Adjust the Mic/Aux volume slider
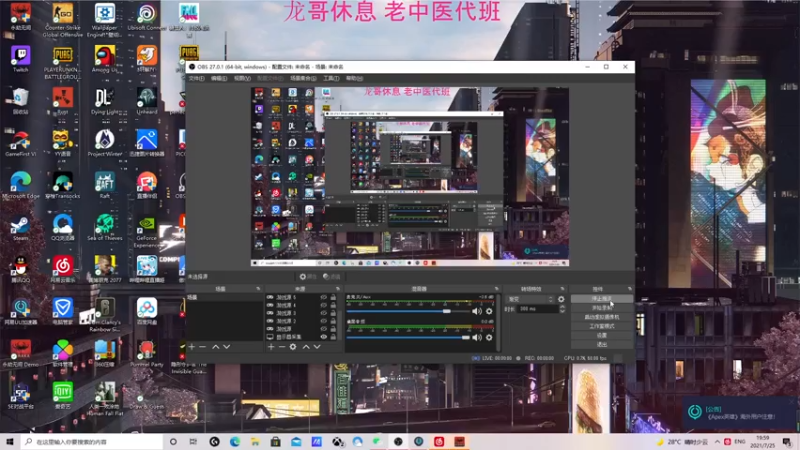 tap(408, 311)
